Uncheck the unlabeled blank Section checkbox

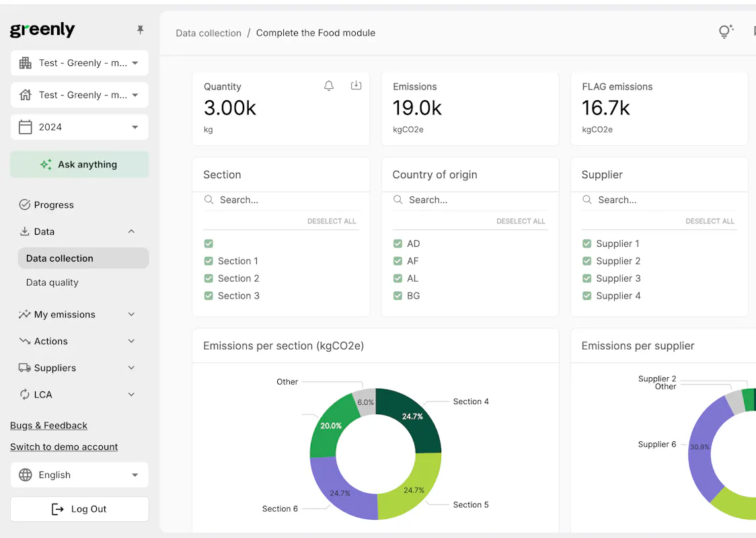209,243
